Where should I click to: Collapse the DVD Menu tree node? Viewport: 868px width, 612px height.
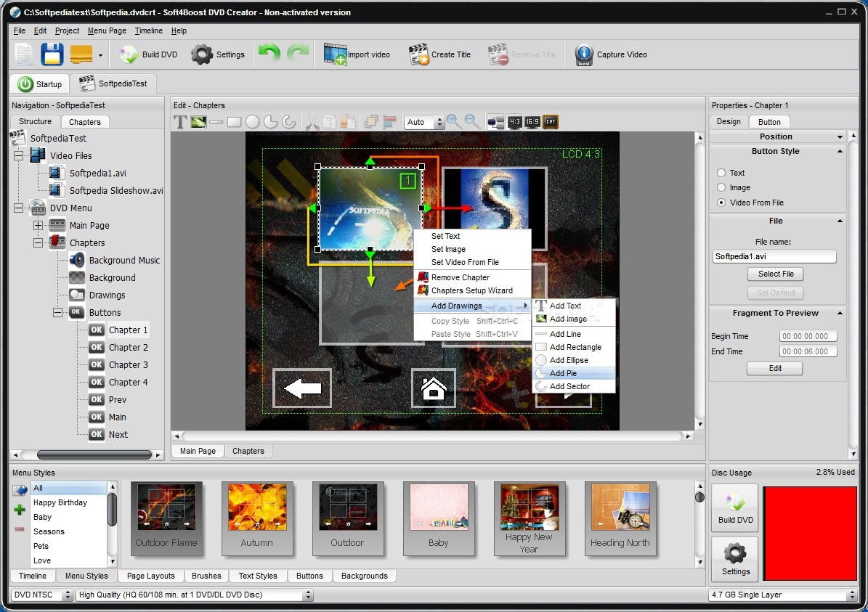(18, 208)
